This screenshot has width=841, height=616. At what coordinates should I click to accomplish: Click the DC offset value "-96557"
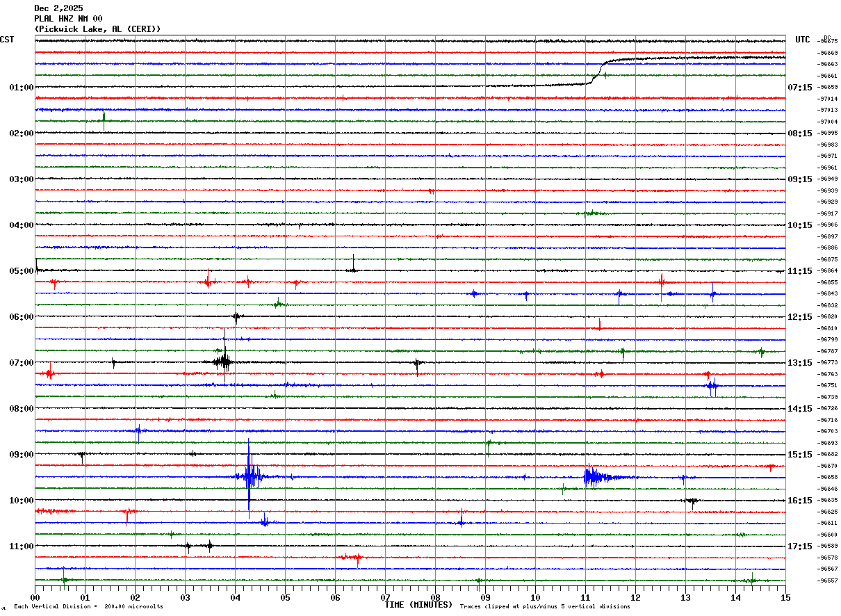pyautogui.click(x=828, y=581)
